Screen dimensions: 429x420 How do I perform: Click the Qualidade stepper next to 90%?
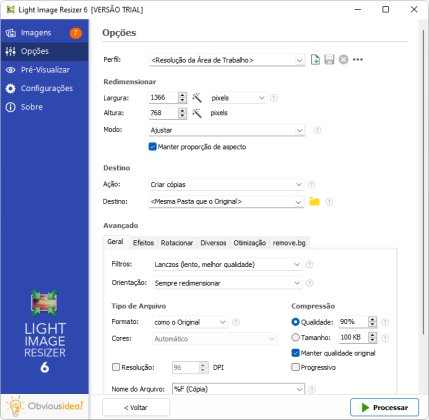[x=373, y=322]
